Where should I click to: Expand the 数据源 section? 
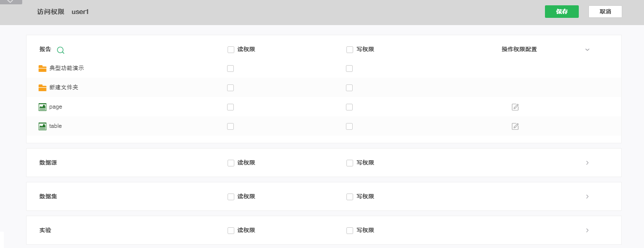tap(587, 163)
